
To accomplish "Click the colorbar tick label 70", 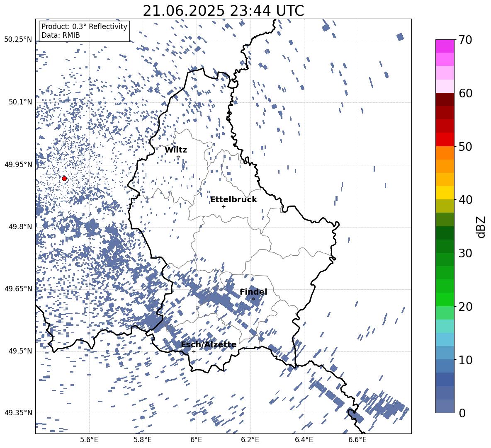I will [465, 40].
